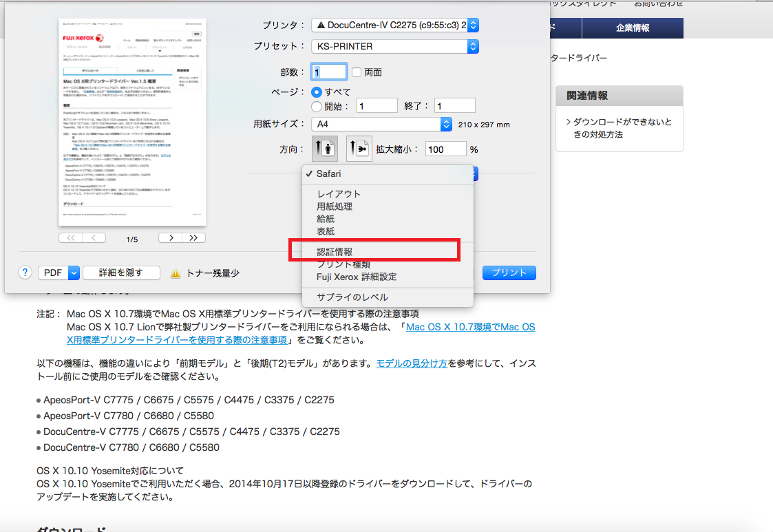Click the landscape orientation icon

point(359,149)
